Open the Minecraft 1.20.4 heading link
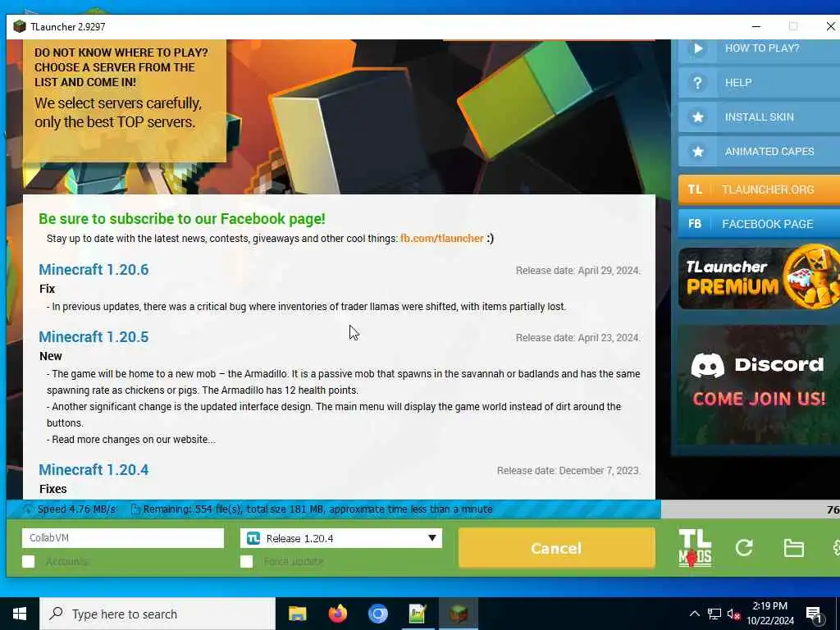 click(x=94, y=470)
